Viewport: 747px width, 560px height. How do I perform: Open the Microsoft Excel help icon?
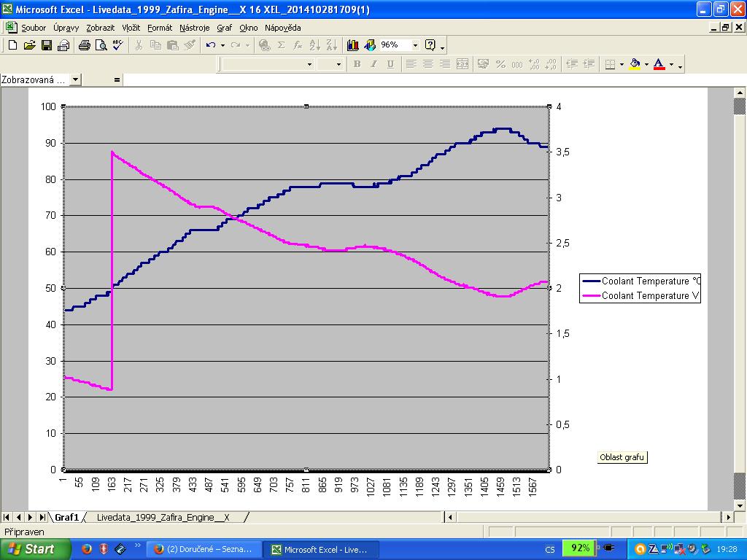point(430,45)
